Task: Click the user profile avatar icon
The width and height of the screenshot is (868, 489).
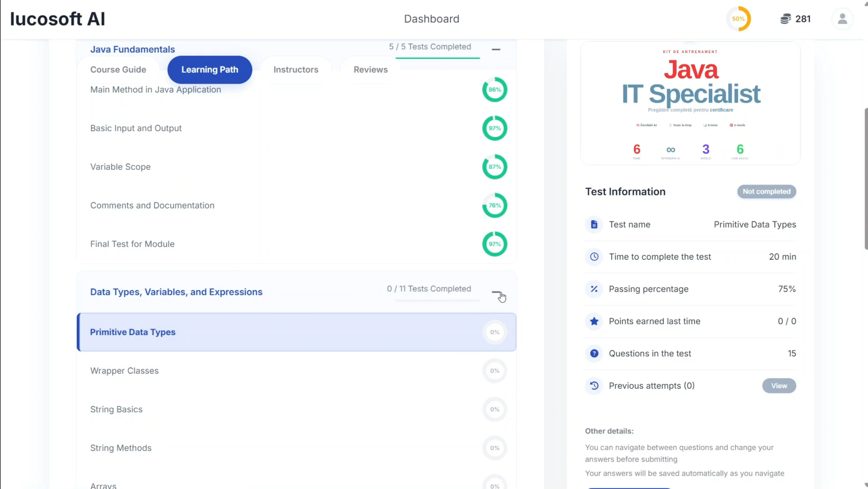Action: click(x=842, y=19)
